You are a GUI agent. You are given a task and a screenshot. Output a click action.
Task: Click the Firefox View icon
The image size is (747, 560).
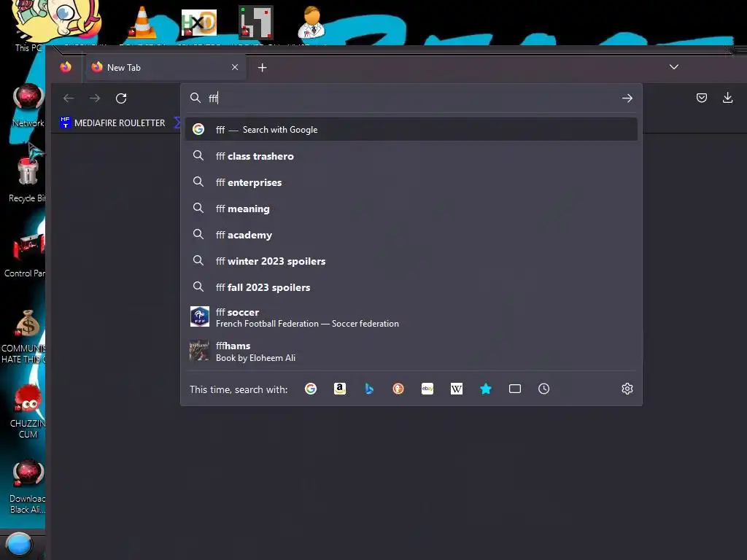pos(66,67)
